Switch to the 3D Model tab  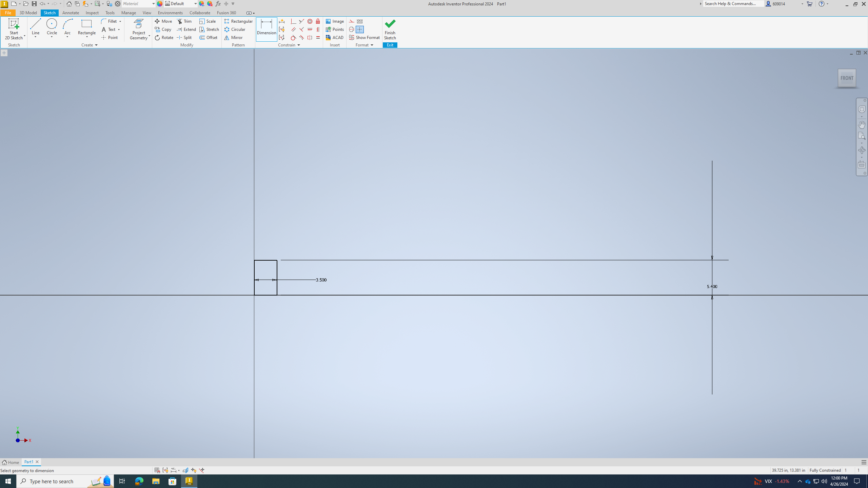pyautogui.click(x=28, y=13)
